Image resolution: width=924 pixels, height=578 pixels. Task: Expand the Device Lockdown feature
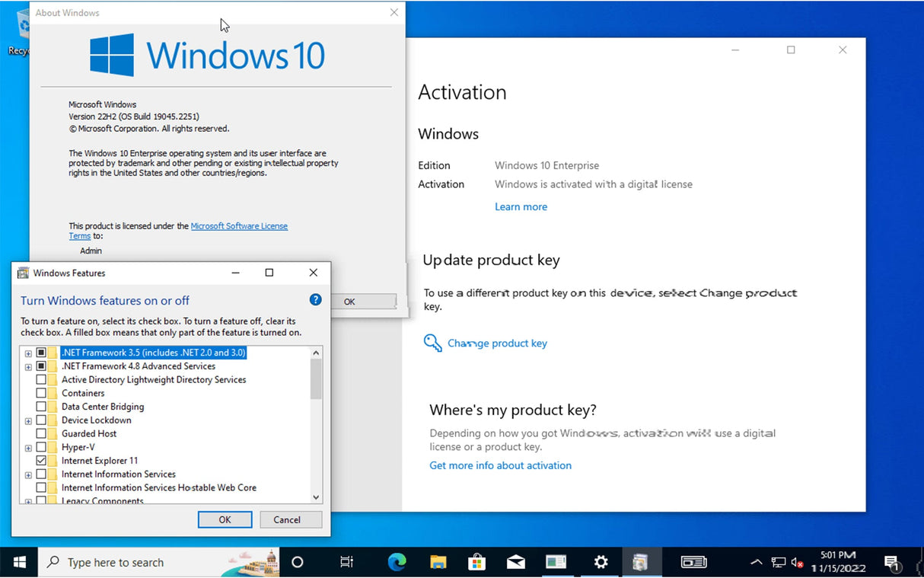click(x=28, y=420)
